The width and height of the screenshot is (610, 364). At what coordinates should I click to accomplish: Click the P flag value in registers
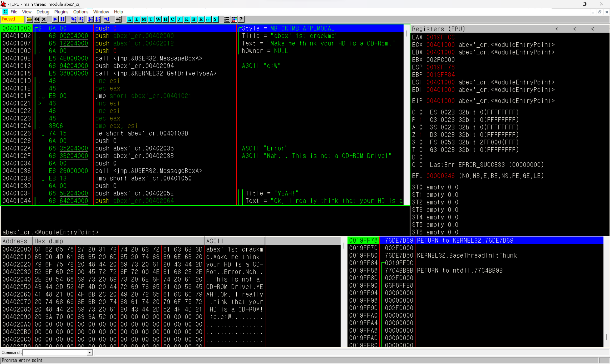(x=421, y=120)
